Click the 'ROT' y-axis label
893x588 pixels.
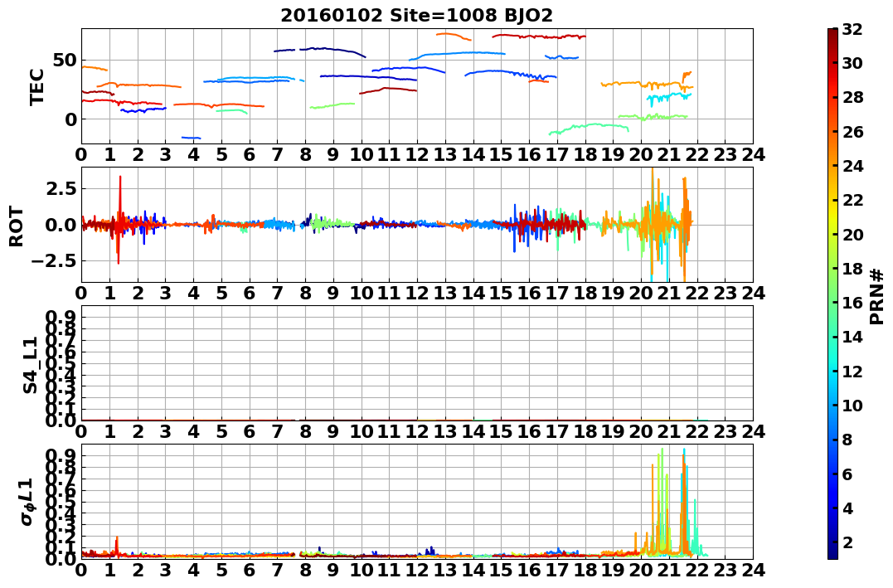click(17, 226)
